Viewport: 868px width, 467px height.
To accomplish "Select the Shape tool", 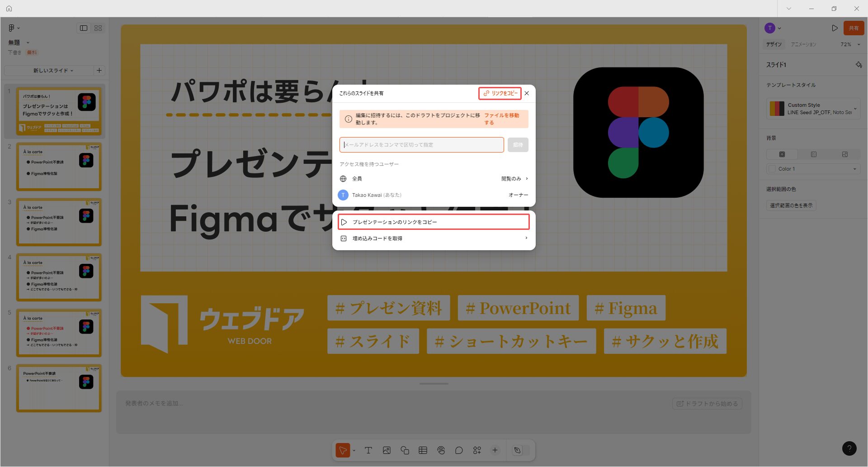I will point(405,450).
